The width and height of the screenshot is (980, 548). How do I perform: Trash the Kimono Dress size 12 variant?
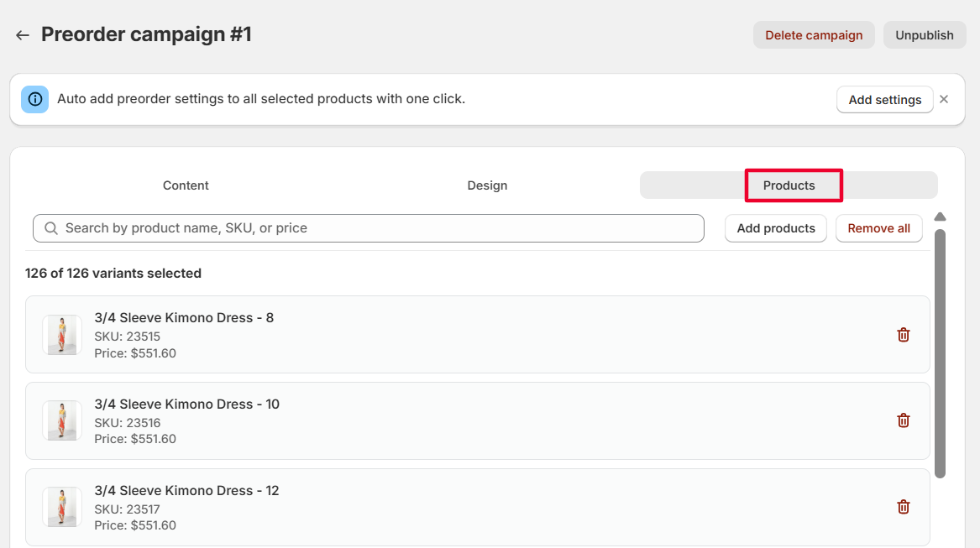904,507
